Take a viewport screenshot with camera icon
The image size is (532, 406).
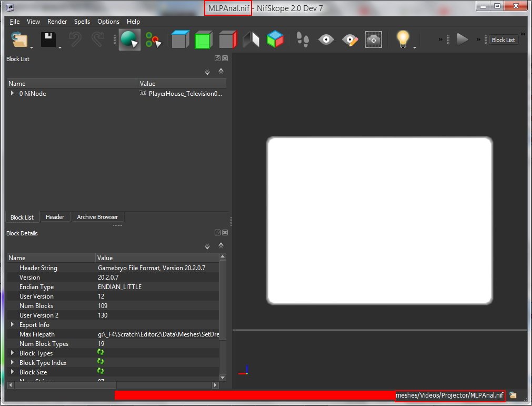pyautogui.click(x=374, y=40)
